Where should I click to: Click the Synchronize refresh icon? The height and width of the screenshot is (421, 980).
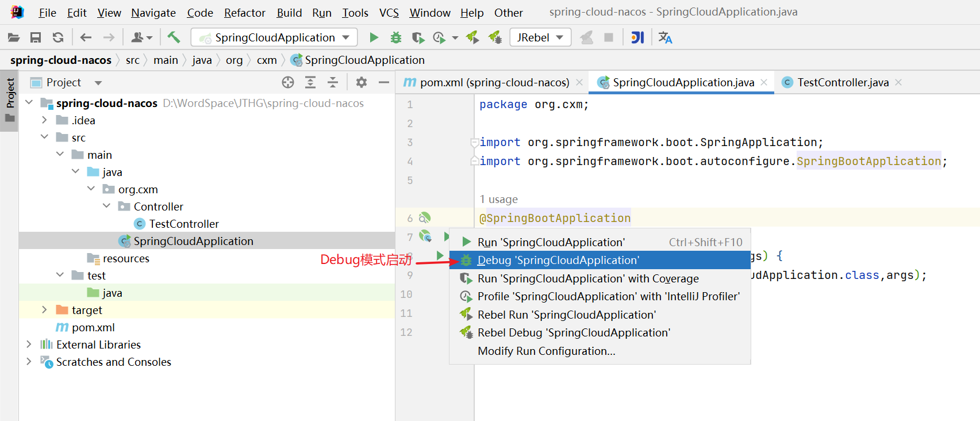58,38
